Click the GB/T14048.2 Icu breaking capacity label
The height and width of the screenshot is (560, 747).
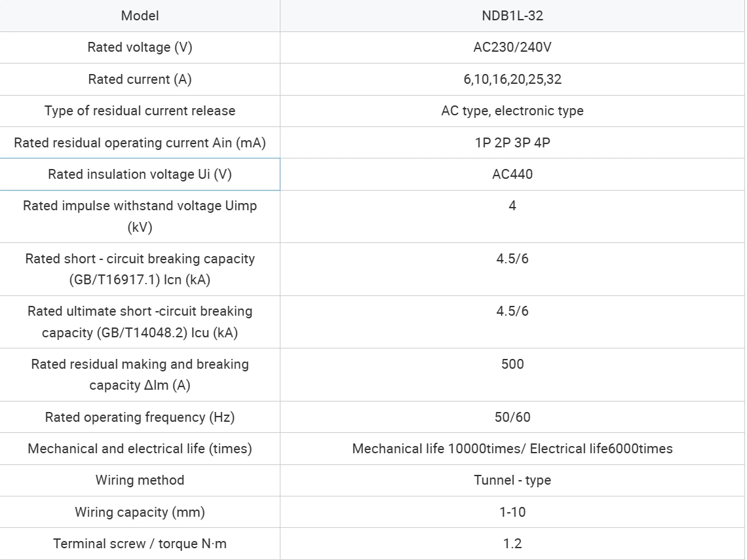(x=140, y=322)
